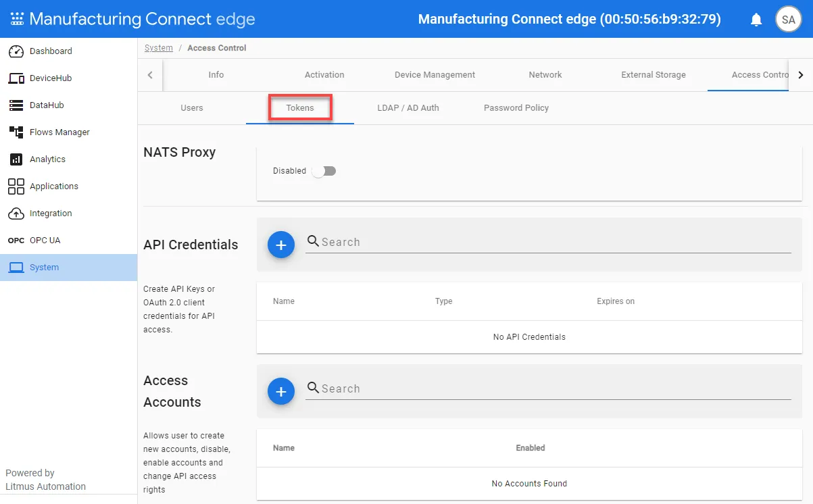
Task: Click the Access Accounts search magnifier icon
Action: pyautogui.click(x=313, y=388)
